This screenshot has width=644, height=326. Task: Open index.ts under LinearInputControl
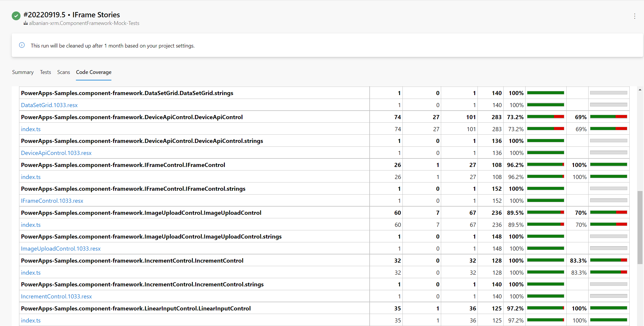(x=31, y=320)
